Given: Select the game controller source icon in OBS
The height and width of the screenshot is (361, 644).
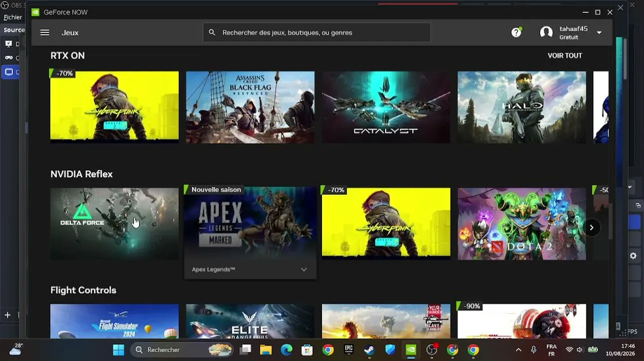Looking at the screenshot, I should coord(9,58).
